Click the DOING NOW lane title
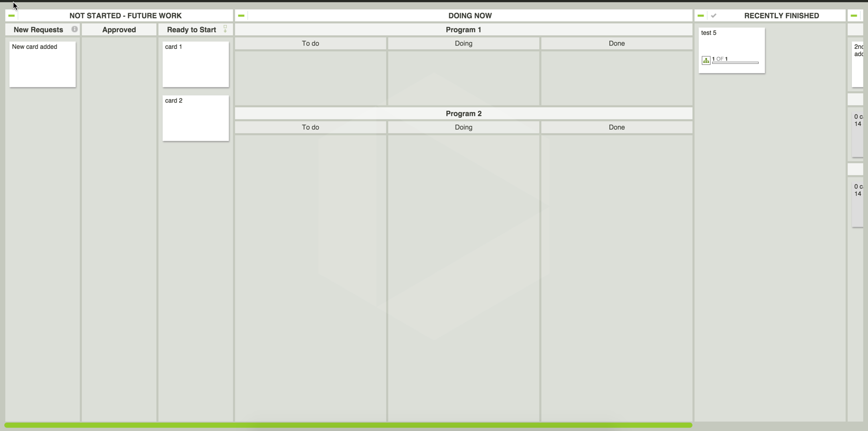868x431 pixels. coord(470,16)
